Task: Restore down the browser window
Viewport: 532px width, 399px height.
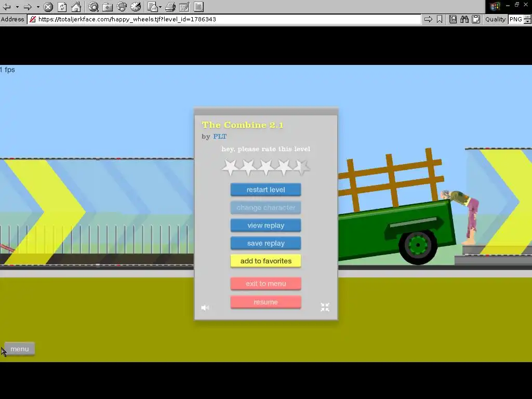Action: coord(517,5)
